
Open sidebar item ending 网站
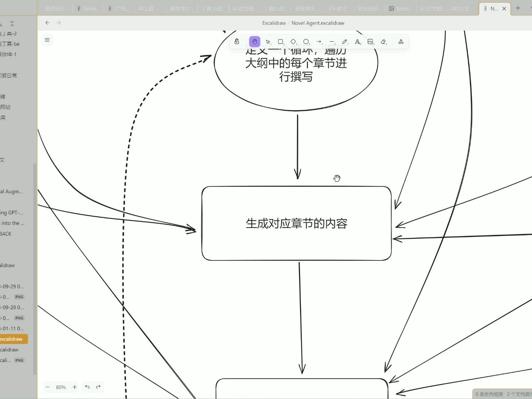(6, 107)
